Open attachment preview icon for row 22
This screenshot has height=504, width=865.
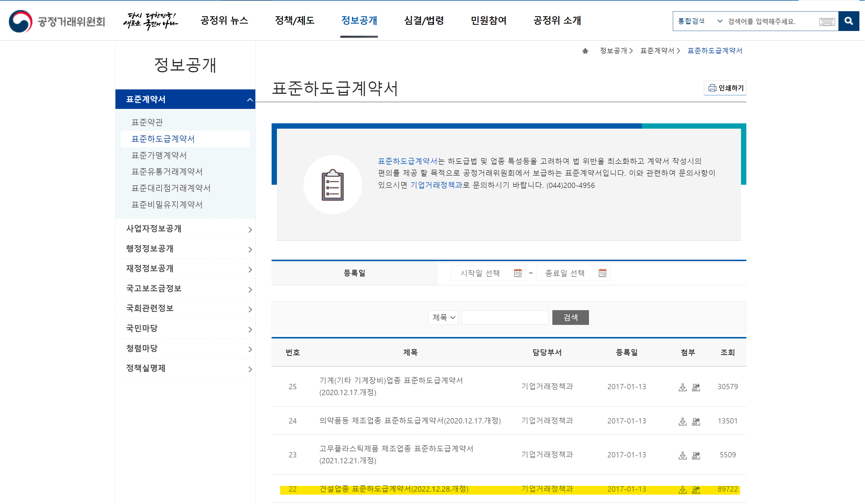pyautogui.click(x=696, y=490)
